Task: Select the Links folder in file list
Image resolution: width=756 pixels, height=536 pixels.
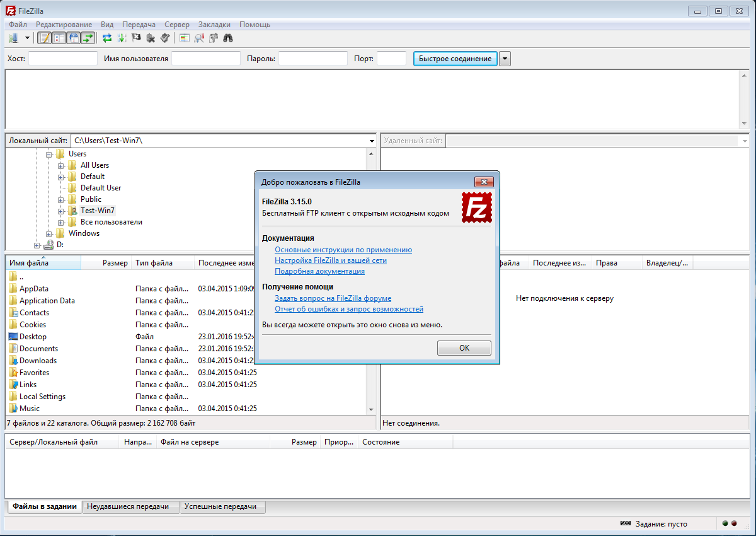Action: [28, 385]
